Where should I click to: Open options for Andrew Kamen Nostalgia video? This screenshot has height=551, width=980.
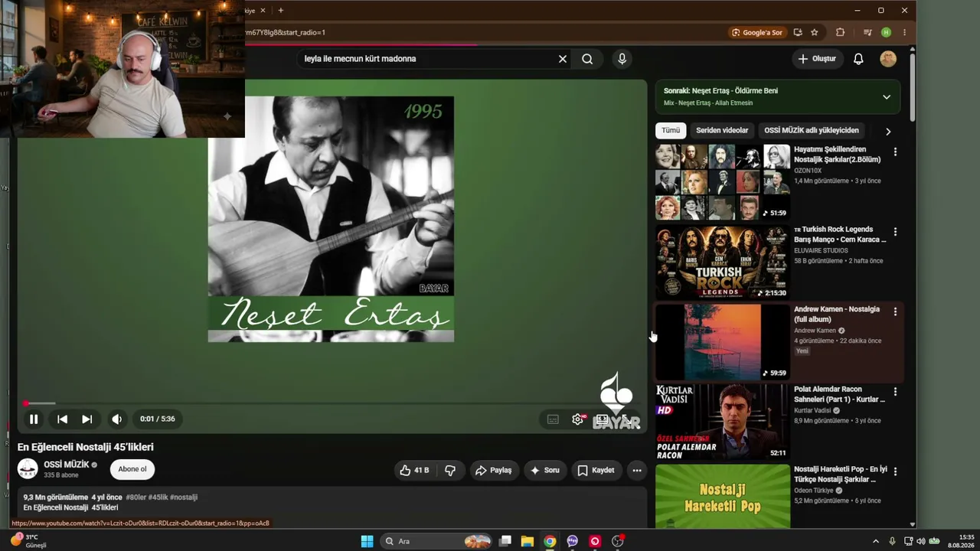(x=895, y=312)
